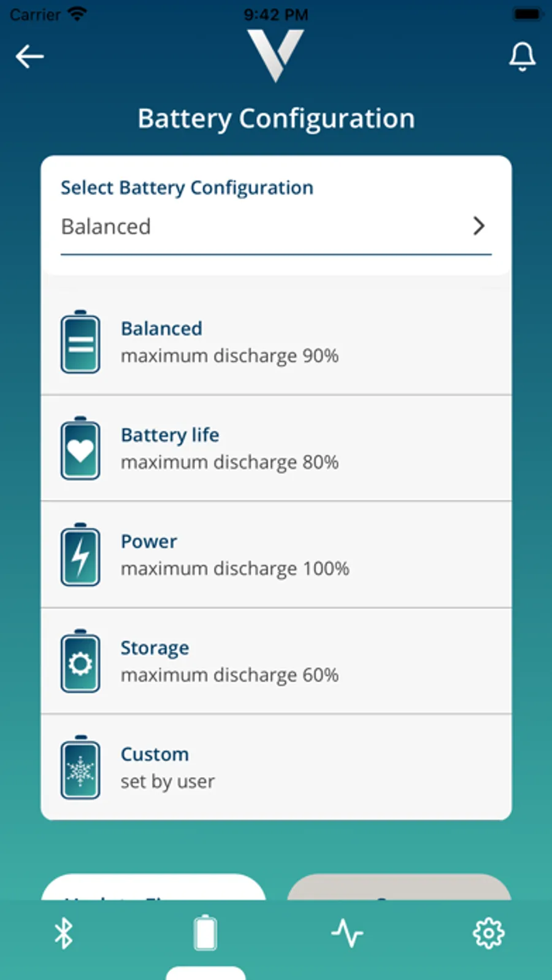Tap the Battery life heart icon
The image size is (552, 980).
pyautogui.click(x=80, y=448)
